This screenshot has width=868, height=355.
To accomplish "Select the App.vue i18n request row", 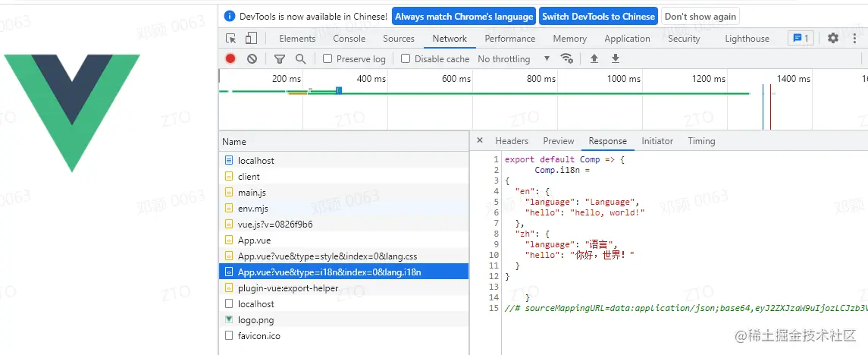I will pos(343,272).
